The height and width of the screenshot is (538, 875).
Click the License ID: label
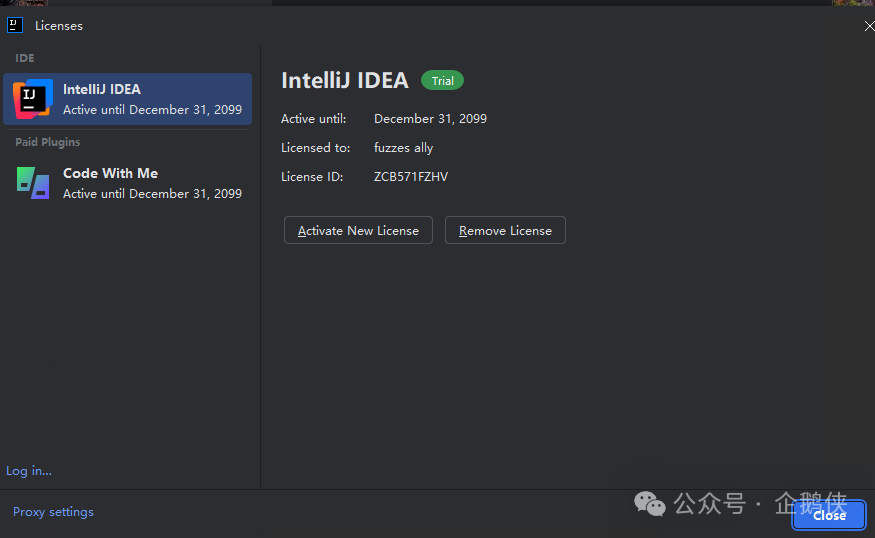click(x=312, y=177)
